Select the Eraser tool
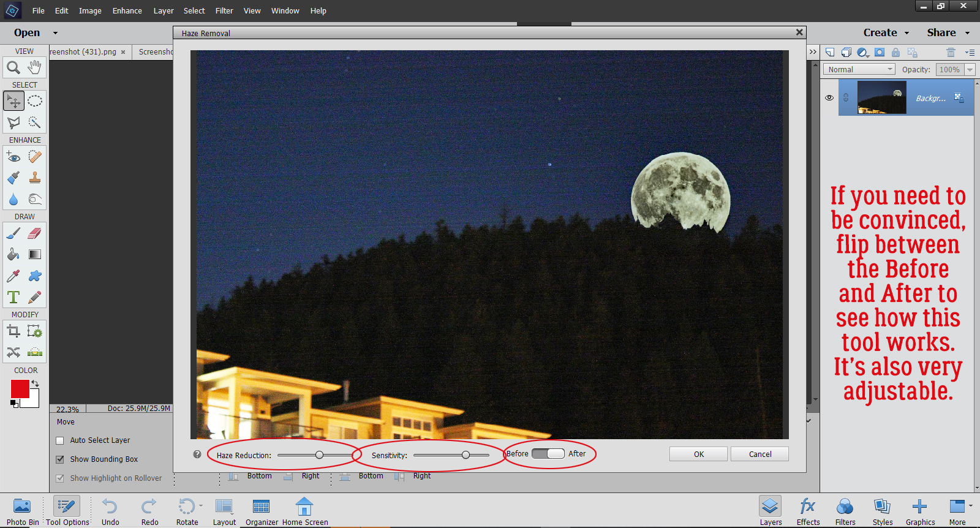Image resolution: width=980 pixels, height=528 pixels. (x=35, y=233)
